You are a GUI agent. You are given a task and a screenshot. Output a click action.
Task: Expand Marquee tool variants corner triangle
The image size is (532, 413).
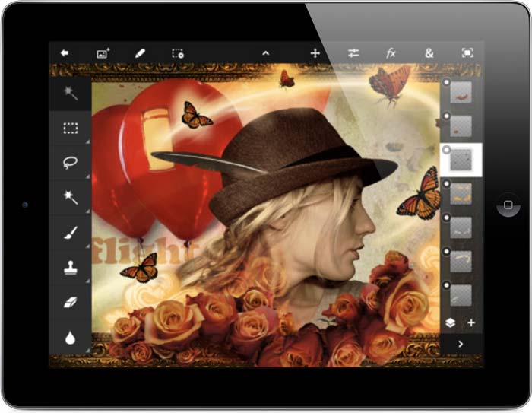click(88, 141)
